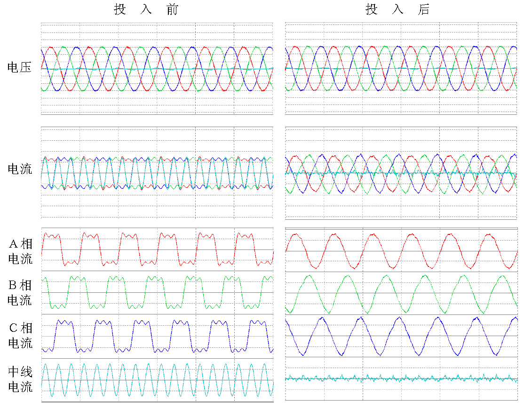Open the three-phase voltage plot under 投入前
Viewport: 532px width, 410px height.
pos(157,68)
